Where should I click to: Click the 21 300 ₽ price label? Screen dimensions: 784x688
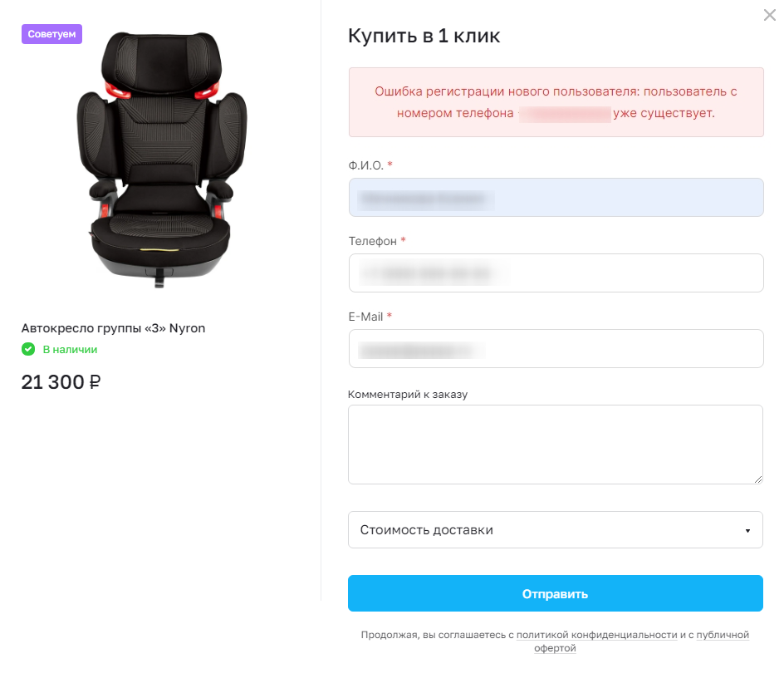coord(61,382)
